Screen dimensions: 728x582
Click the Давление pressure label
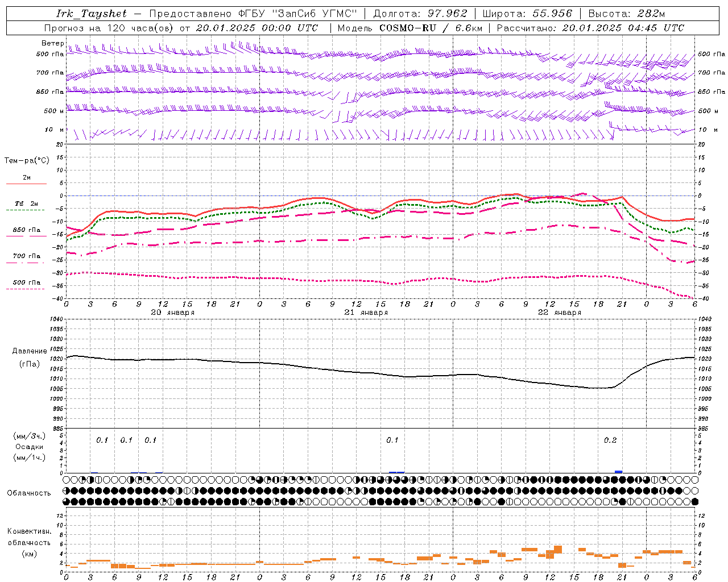30,351
